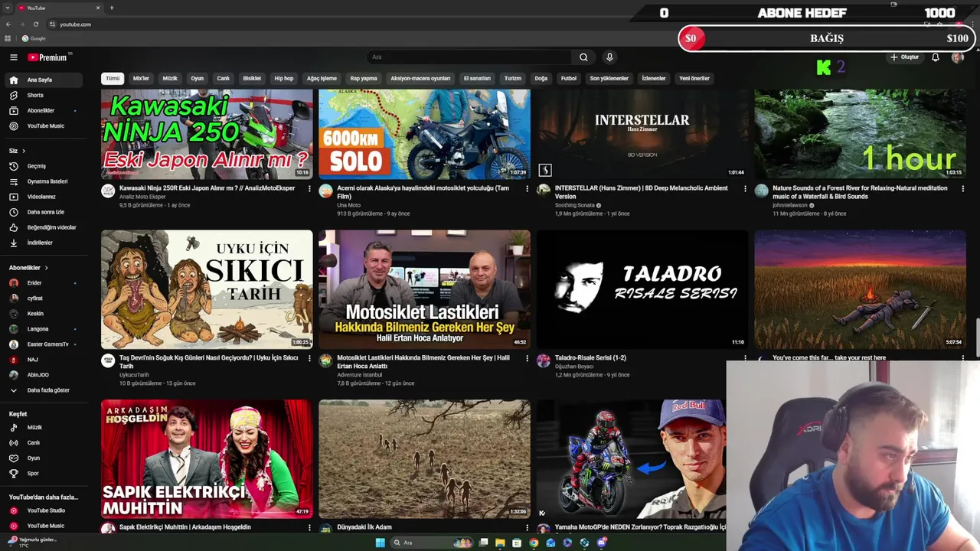Expand the Siz section chevron
The image size is (980, 551).
24,151
